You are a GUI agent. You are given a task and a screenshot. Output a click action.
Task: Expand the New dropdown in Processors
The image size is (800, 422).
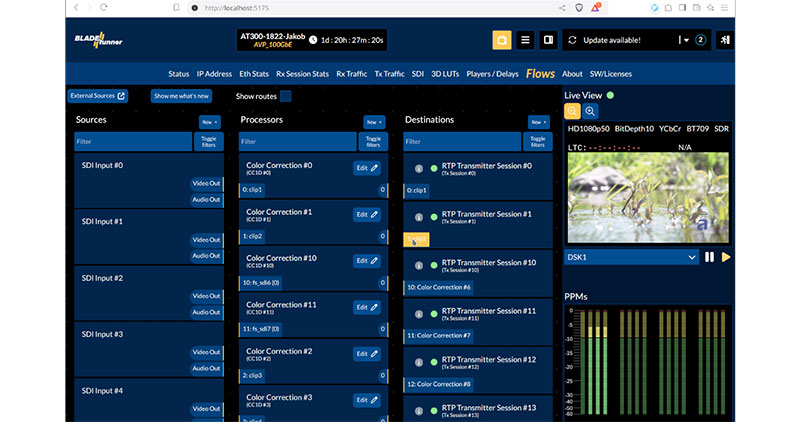(373, 121)
